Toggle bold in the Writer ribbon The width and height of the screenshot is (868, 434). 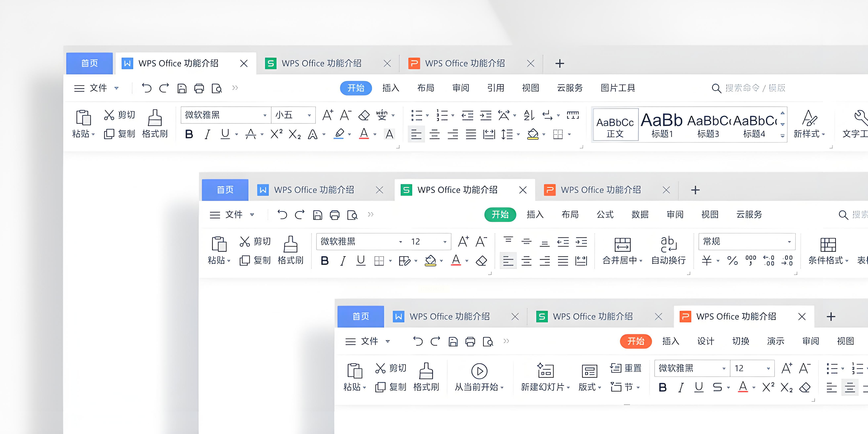pos(189,134)
